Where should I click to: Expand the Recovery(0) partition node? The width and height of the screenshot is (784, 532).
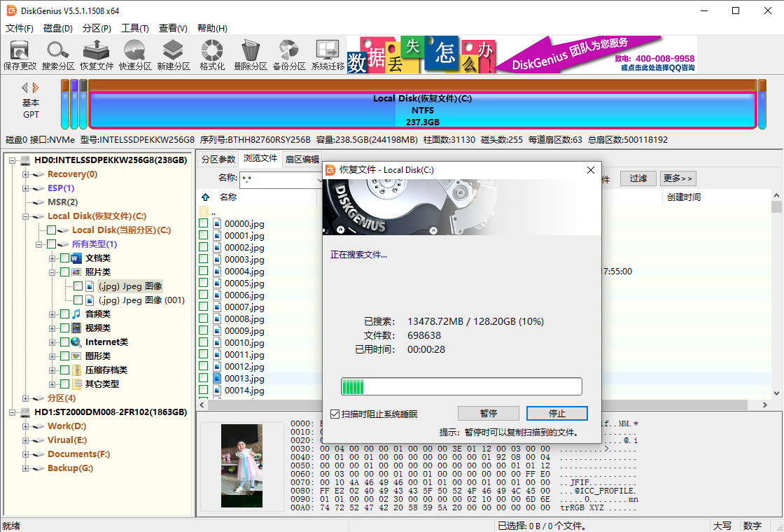(25, 174)
